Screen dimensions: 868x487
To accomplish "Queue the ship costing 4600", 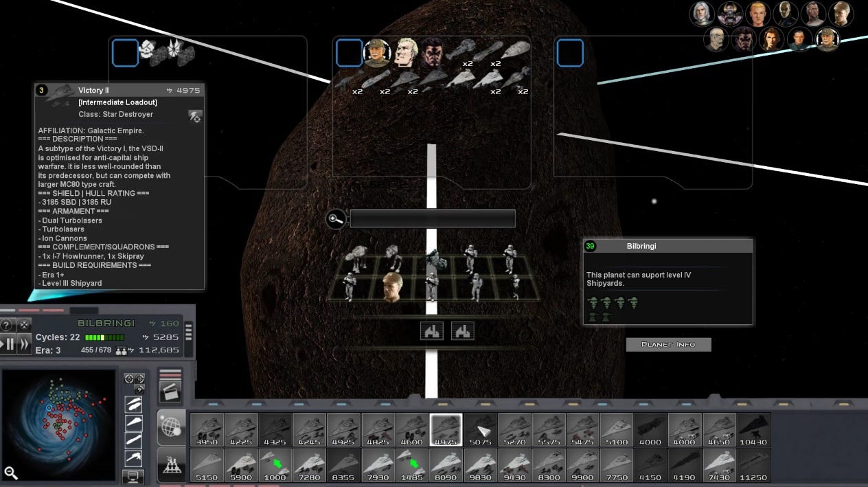I will coord(412,430).
